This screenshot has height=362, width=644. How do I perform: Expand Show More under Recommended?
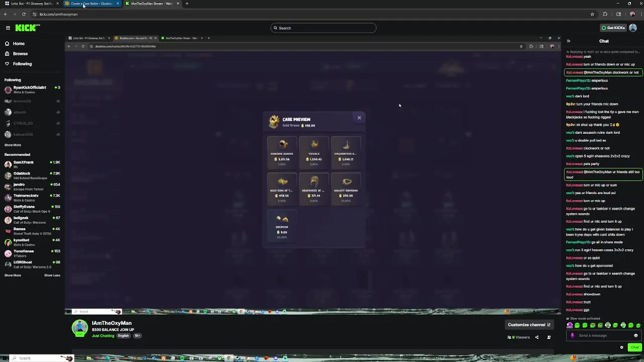[13, 275]
